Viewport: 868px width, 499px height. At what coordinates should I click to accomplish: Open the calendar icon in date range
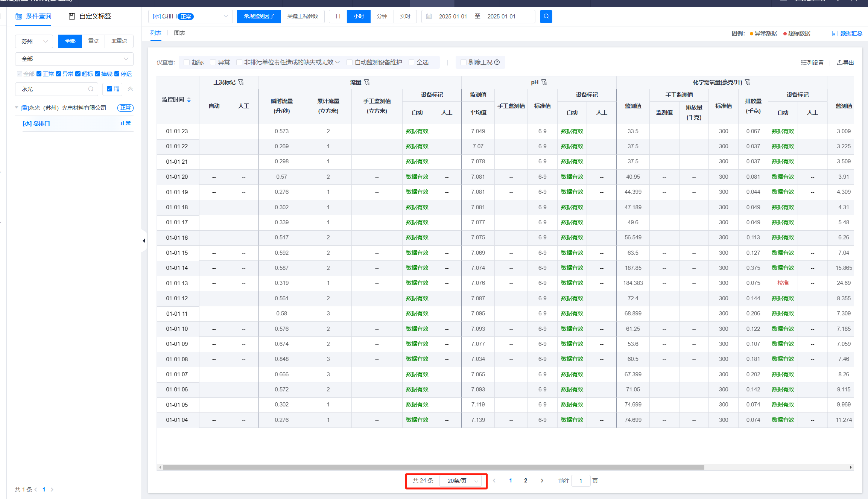[x=429, y=16]
